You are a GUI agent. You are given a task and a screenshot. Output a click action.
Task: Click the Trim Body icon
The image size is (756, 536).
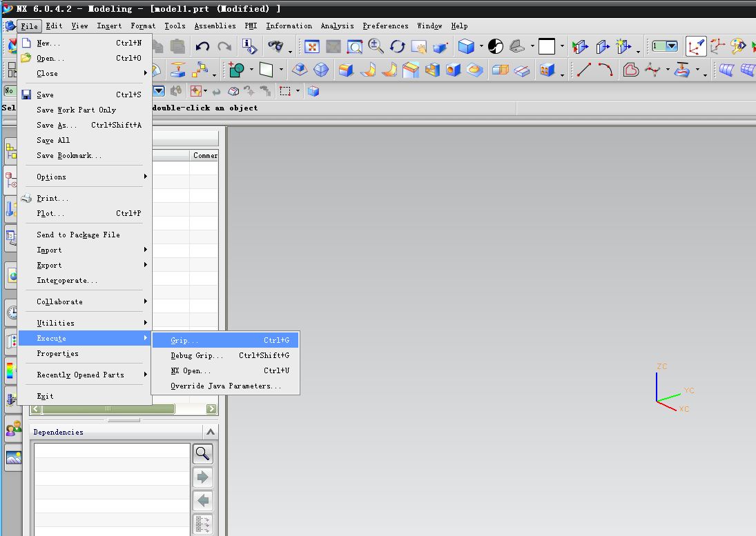click(x=501, y=70)
